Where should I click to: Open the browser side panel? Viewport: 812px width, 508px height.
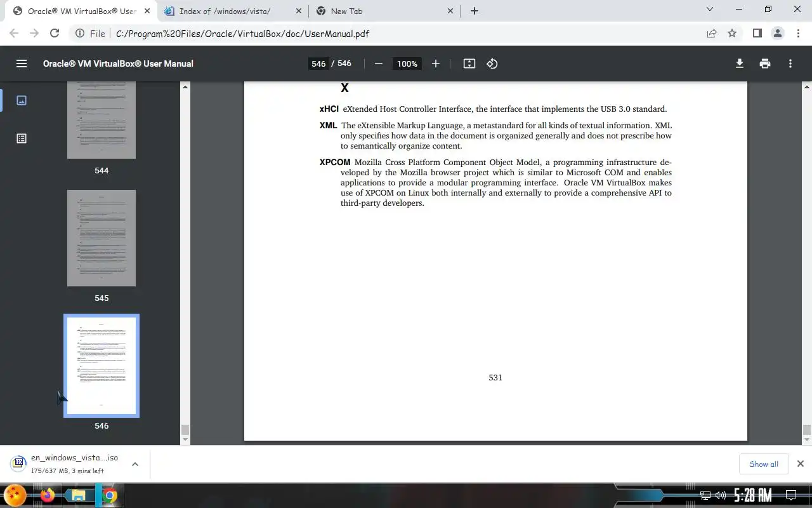(757, 34)
